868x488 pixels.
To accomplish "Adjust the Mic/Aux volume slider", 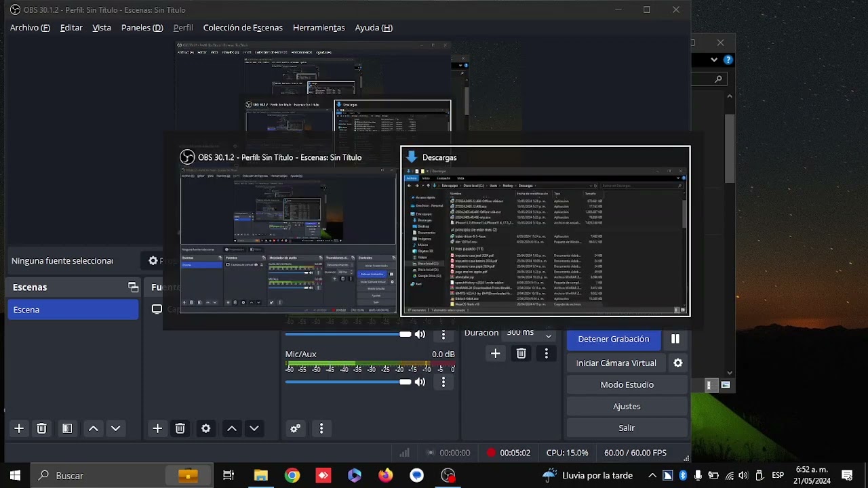I will tap(348, 382).
